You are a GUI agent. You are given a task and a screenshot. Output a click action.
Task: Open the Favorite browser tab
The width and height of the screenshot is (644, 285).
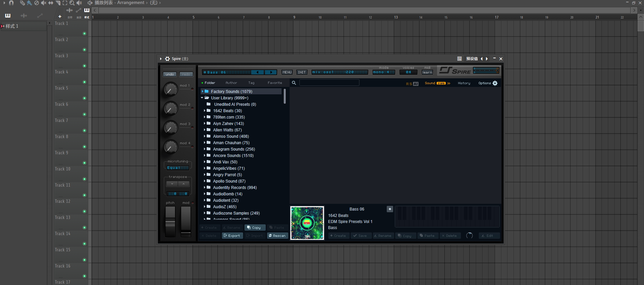tap(275, 83)
